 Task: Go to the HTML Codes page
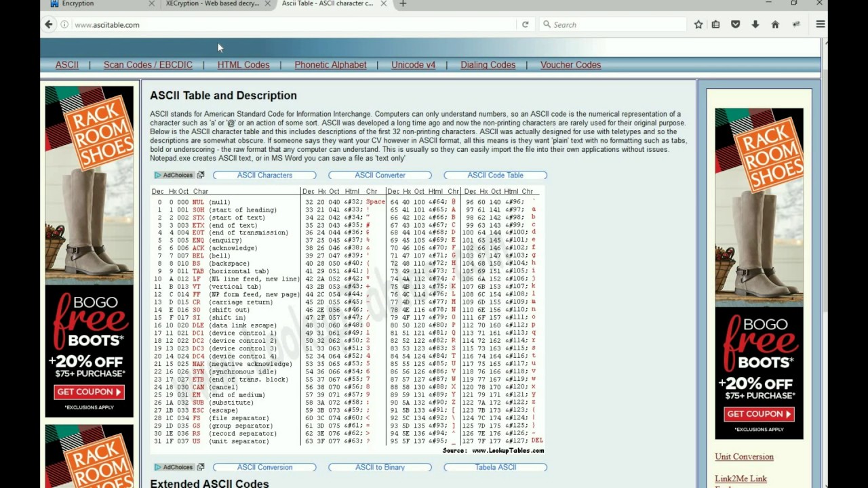point(243,65)
